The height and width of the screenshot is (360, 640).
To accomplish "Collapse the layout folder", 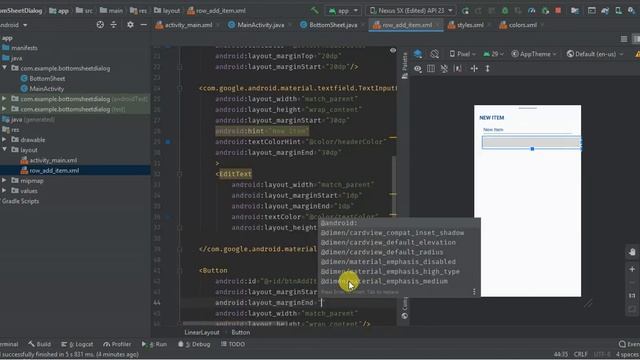I will [4, 149].
